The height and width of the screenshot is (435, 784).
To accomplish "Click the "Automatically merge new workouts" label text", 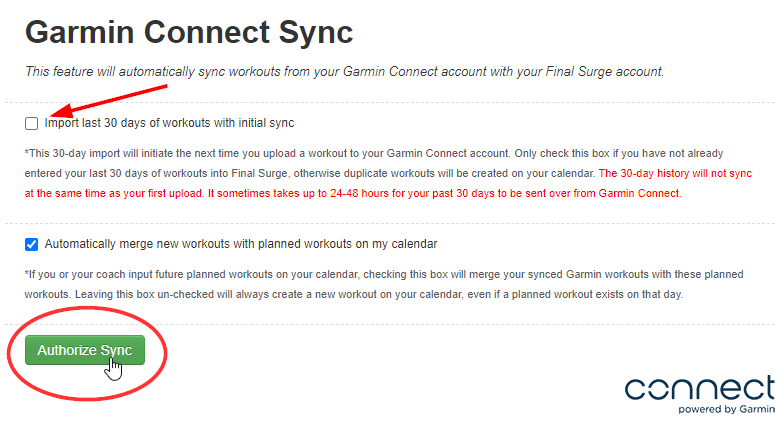I will click(x=241, y=243).
